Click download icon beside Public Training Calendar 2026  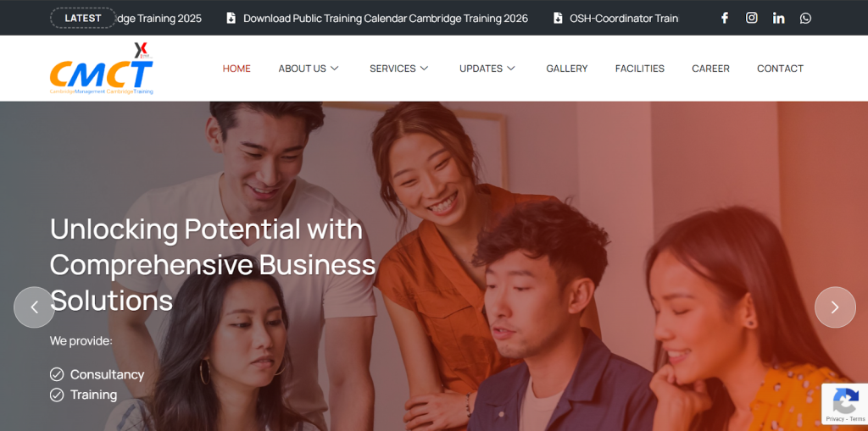pyautogui.click(x=231, y=18)
